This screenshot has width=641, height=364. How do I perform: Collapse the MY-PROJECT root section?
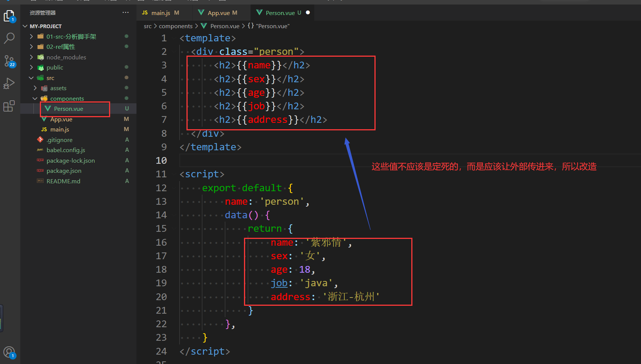pos(25,26)
